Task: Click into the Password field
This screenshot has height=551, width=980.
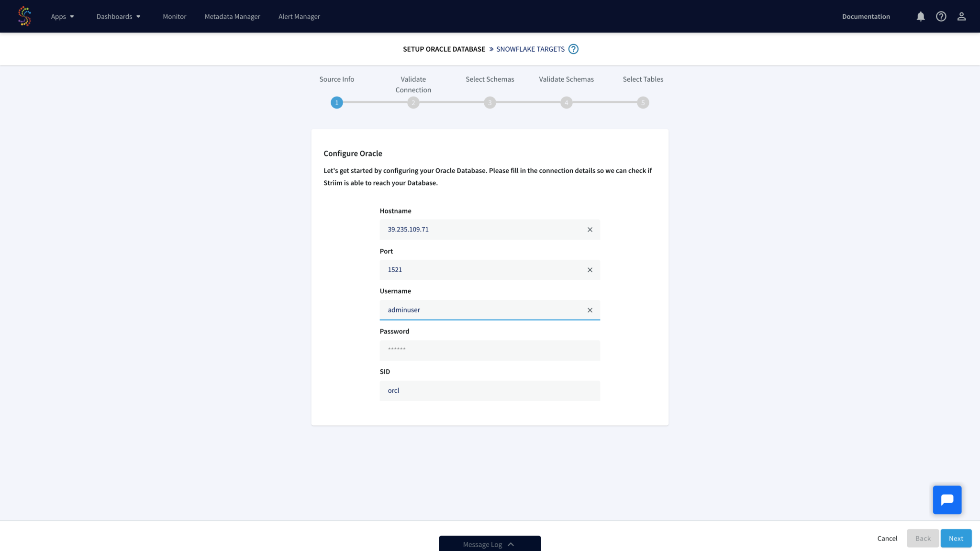Action: click(489, 350)
